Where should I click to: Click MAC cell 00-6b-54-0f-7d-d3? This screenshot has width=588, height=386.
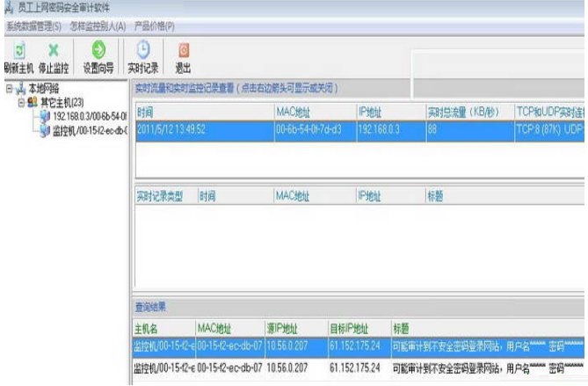coord(316,130)
